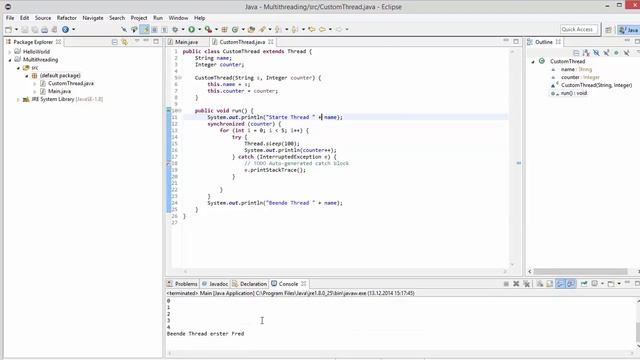
Task: Select the Java perspective button
Action: coord(629,30)
